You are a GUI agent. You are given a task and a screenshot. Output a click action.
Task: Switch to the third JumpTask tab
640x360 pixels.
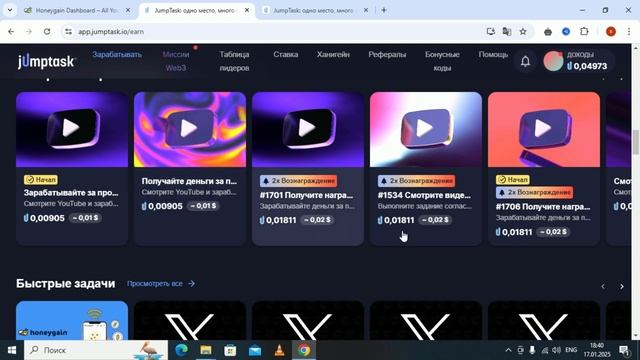pyautogui.click(x=314, y=10)
